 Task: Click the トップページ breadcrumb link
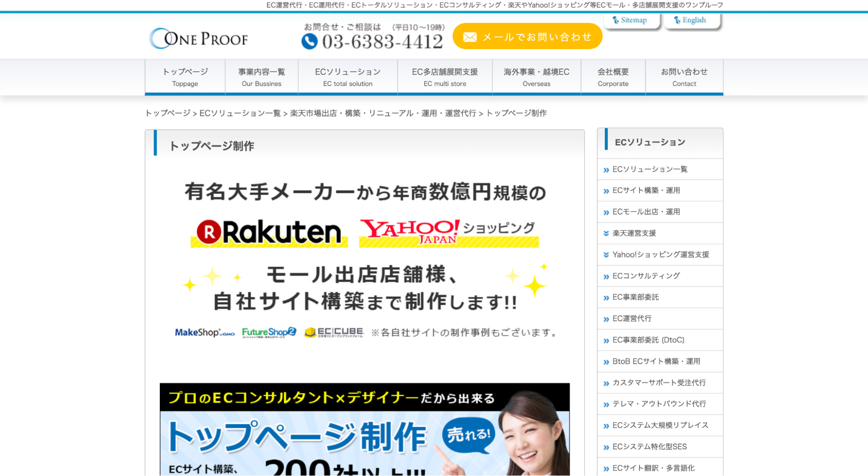(x=168, y=113)
